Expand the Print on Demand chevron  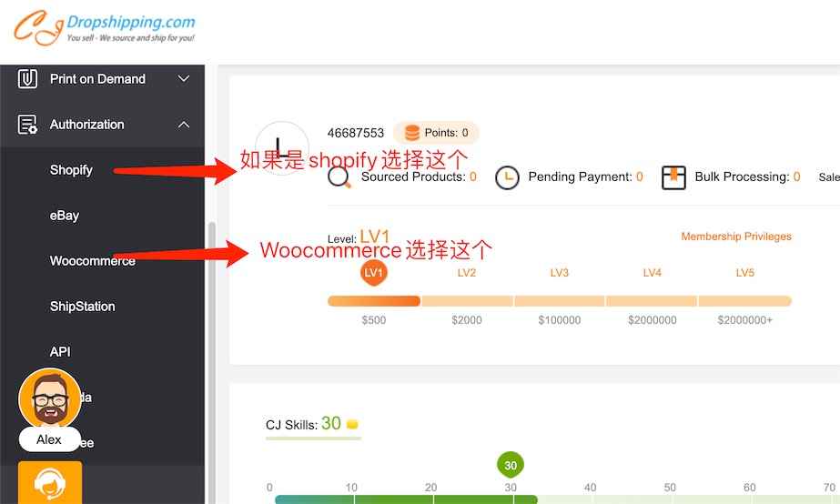[184, 79]
